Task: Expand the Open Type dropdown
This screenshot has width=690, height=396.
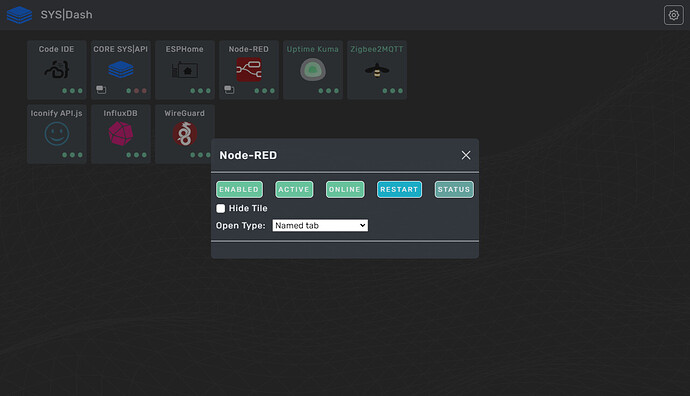Action: click(320, 226)
